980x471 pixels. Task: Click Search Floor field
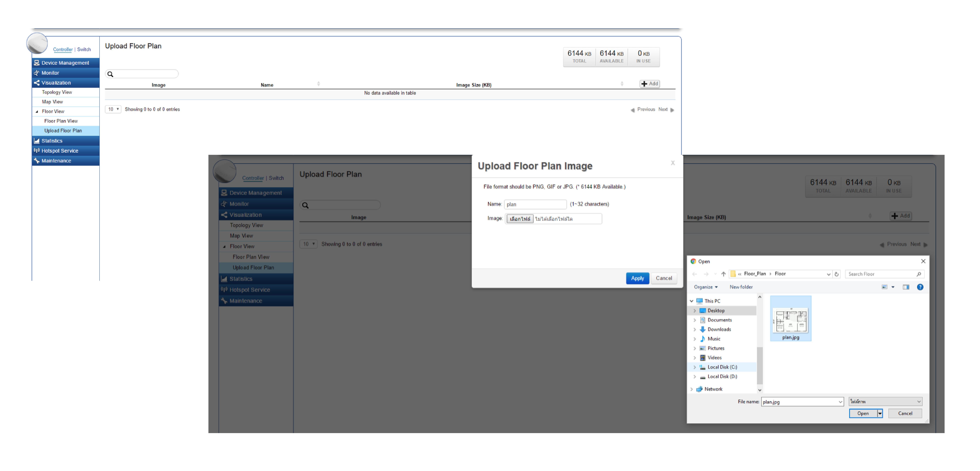click(884, 274)
